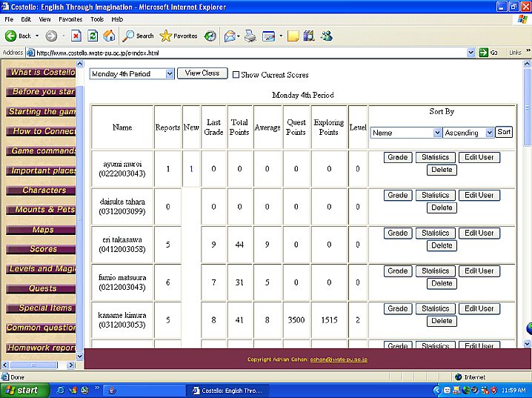The height and width of the screenshot is (398, 532).
Task: Click Grade for ayumi muroi
Action: click(x=398, y=157)
